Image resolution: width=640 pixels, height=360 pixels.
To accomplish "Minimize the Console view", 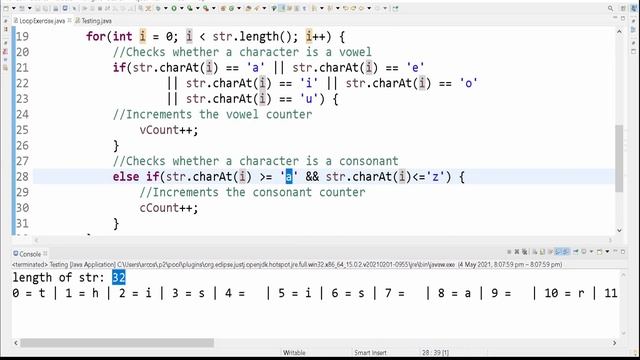I will 615,251.
